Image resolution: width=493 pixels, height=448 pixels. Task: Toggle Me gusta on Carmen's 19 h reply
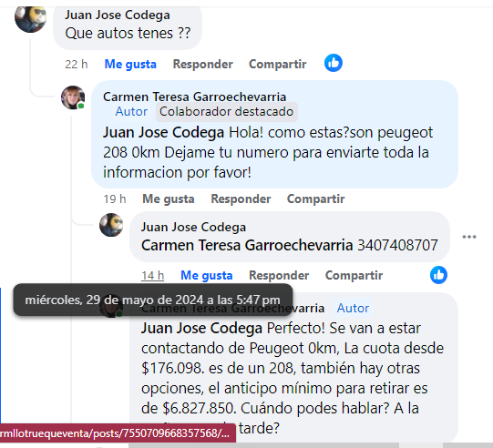click(169, 199)
